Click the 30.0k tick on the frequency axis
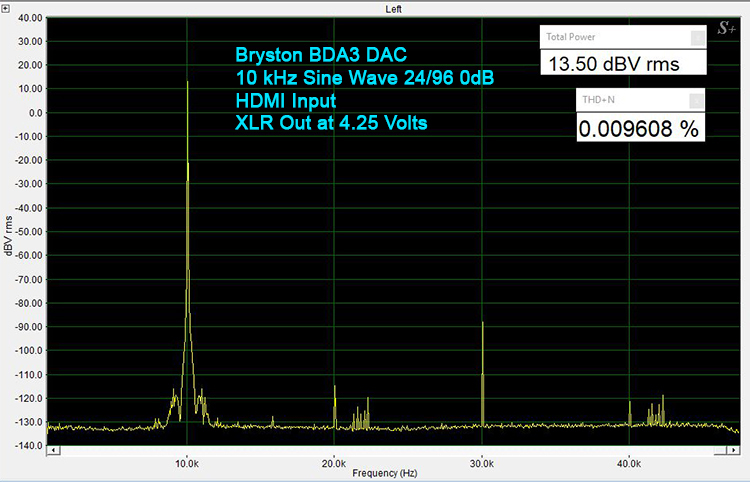The image size is (750, 482). pos(482,463)
